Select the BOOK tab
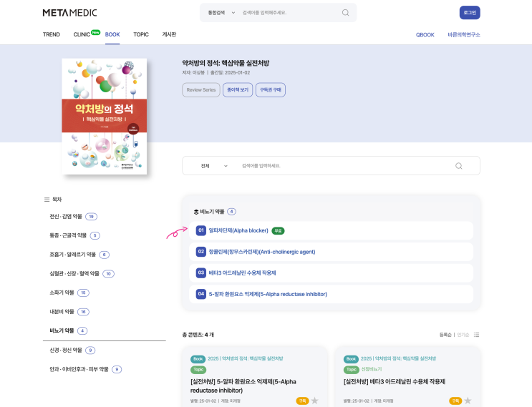Screen dimensions: 532x407 (112, 34)
